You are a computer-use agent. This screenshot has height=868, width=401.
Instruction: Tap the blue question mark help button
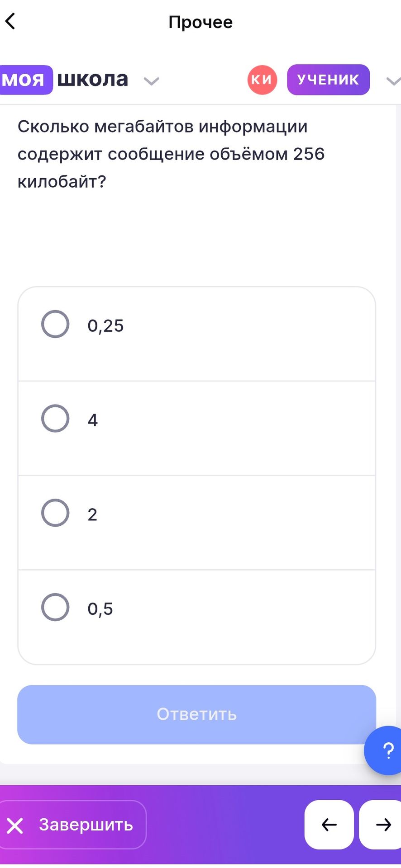click(384, 750)
